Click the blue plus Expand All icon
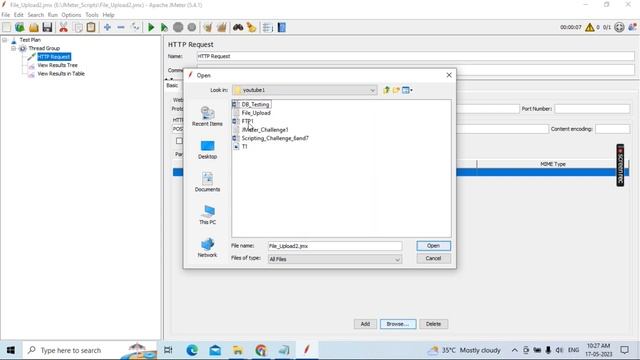 click(107, 27)
